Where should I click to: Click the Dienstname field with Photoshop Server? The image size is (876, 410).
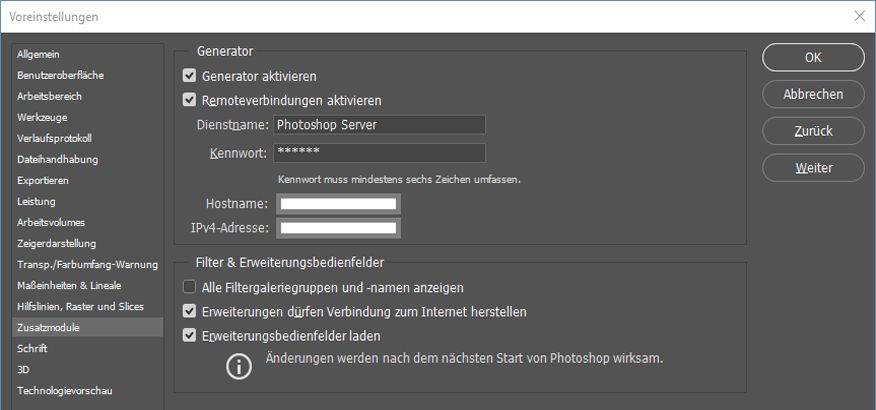click(379, 125)
